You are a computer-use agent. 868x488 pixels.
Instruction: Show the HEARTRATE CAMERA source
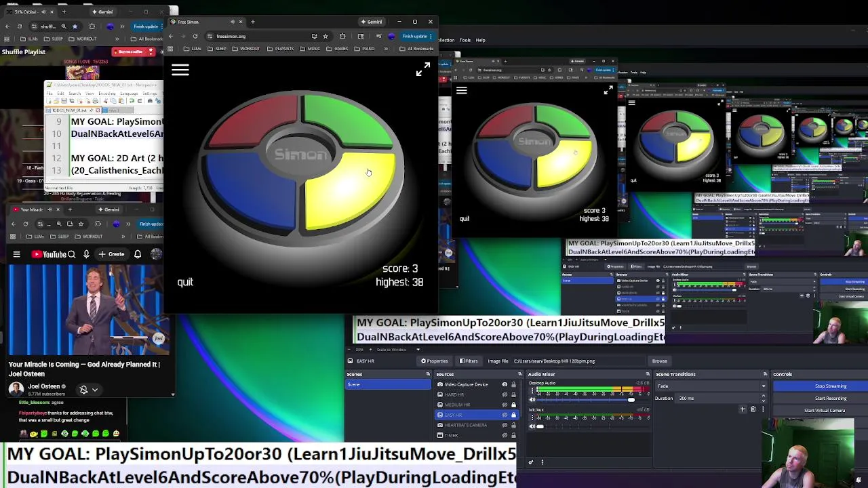click(505, 425)
